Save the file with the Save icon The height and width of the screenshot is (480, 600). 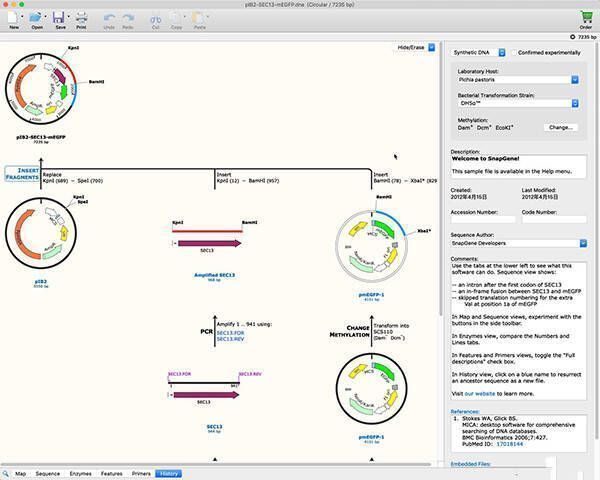[59, 18]
